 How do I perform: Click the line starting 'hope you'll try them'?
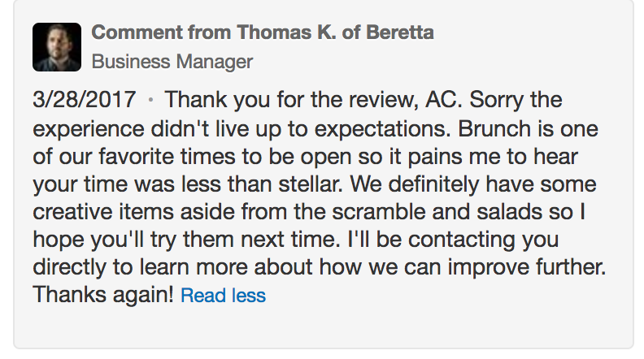click(296, 240)
